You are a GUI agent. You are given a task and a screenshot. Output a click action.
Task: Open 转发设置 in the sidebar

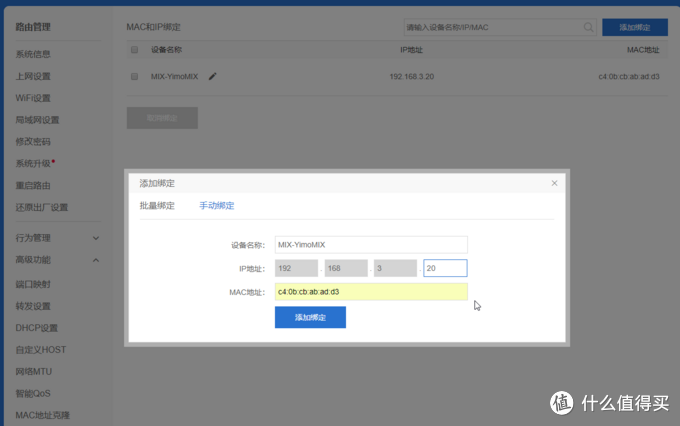(x=33, y=306)
